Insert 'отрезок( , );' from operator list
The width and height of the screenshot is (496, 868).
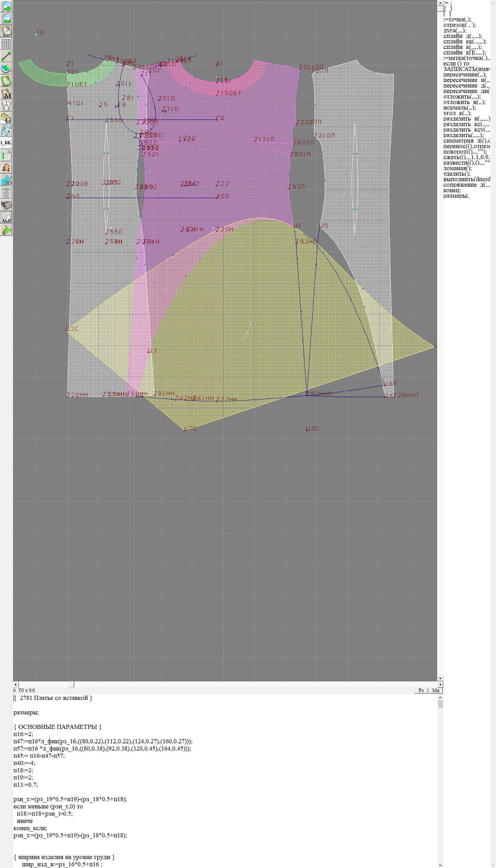[x=459, y=25]
